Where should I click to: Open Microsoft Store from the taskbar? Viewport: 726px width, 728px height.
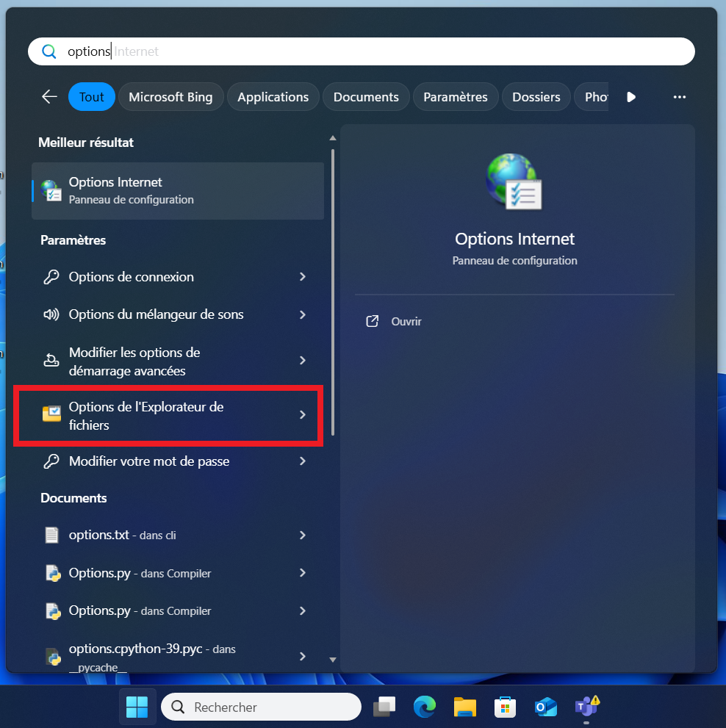coord(504,707)
